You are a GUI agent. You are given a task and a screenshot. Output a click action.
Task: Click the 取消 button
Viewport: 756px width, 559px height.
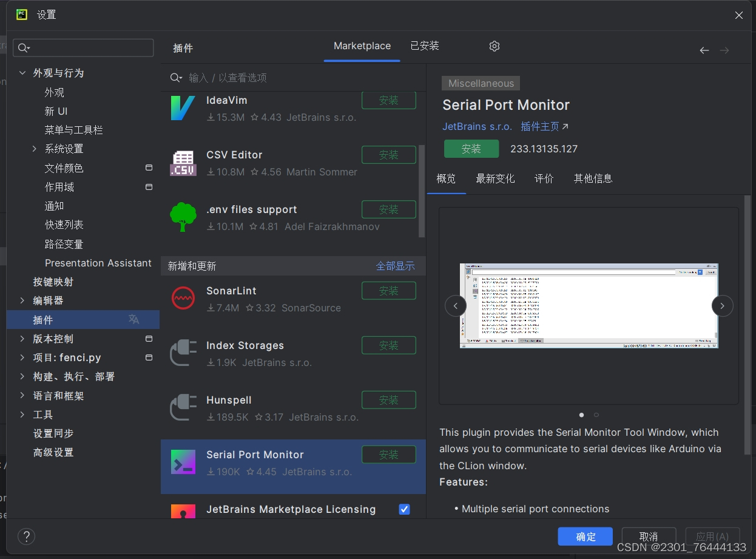tap(649, 537)
